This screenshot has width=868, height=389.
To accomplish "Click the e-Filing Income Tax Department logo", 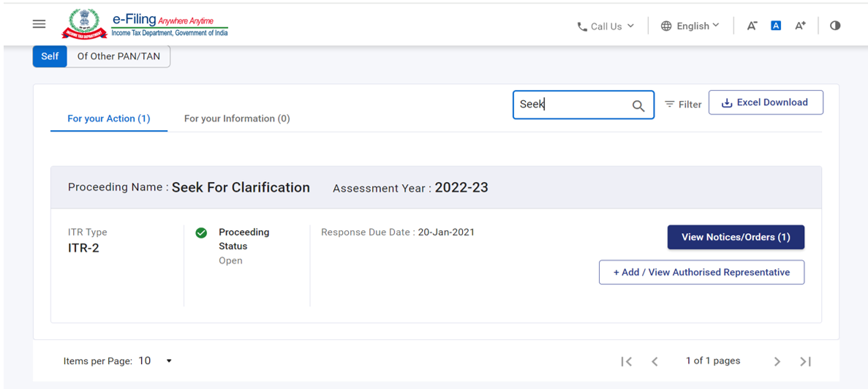I will point(145,24).
